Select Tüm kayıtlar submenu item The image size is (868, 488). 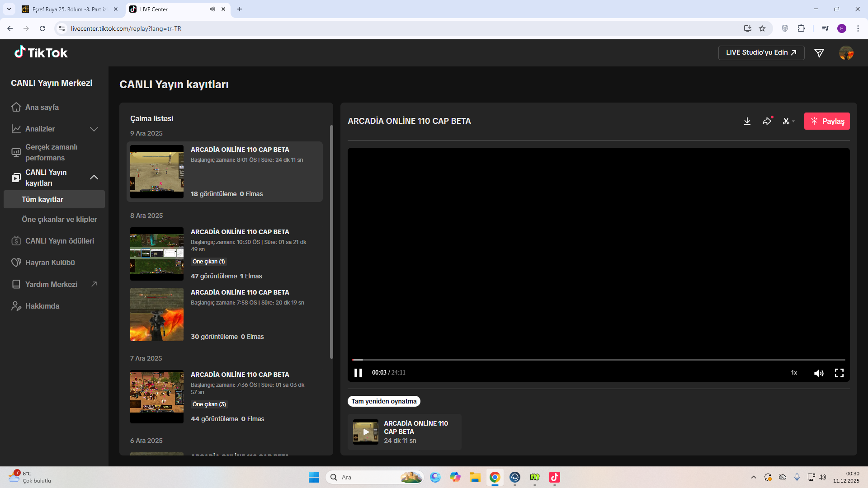54,199
